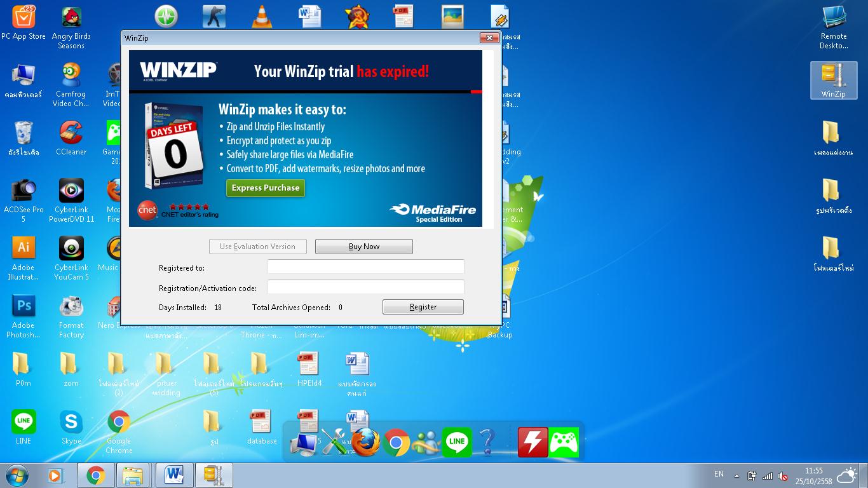This screenshot has width=868, height=488.
Task: Switch to the Word taskbar button
Action: pyautogui.click(x=173, y=475)
